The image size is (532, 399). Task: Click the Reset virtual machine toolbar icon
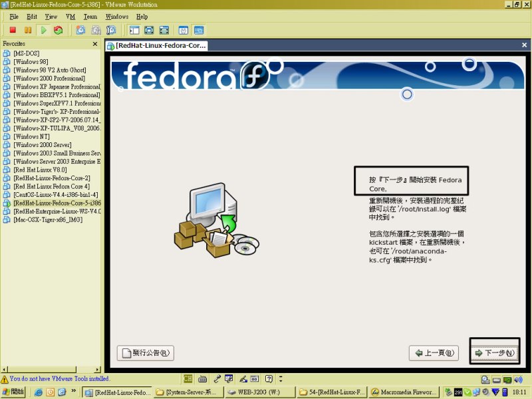click(x=59, y=30)
